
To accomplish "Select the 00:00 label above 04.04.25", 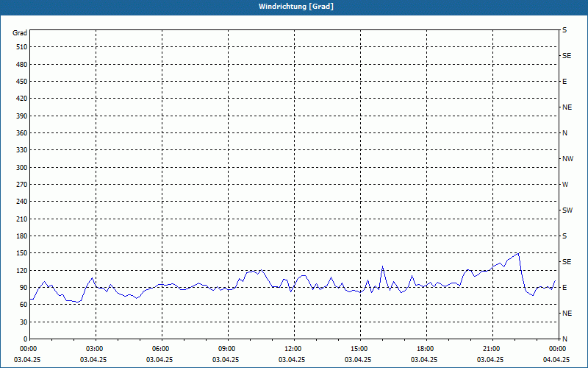I will tap(558, 349).
